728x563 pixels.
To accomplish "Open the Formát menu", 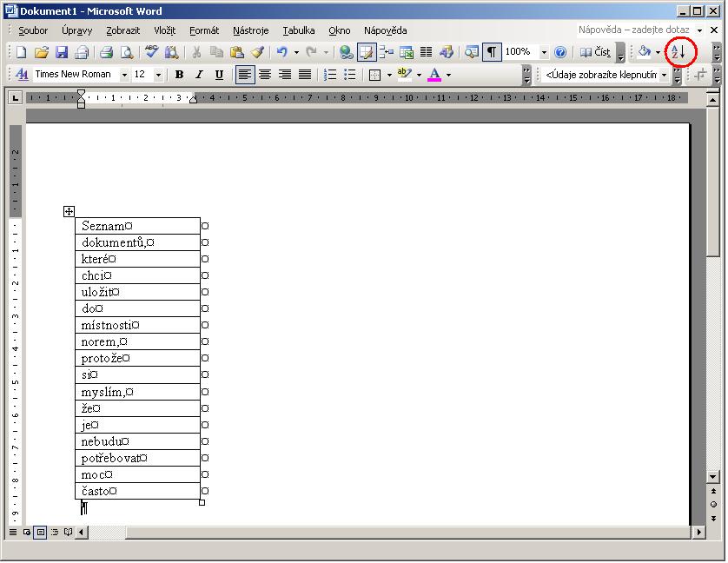I will (204, 30).
